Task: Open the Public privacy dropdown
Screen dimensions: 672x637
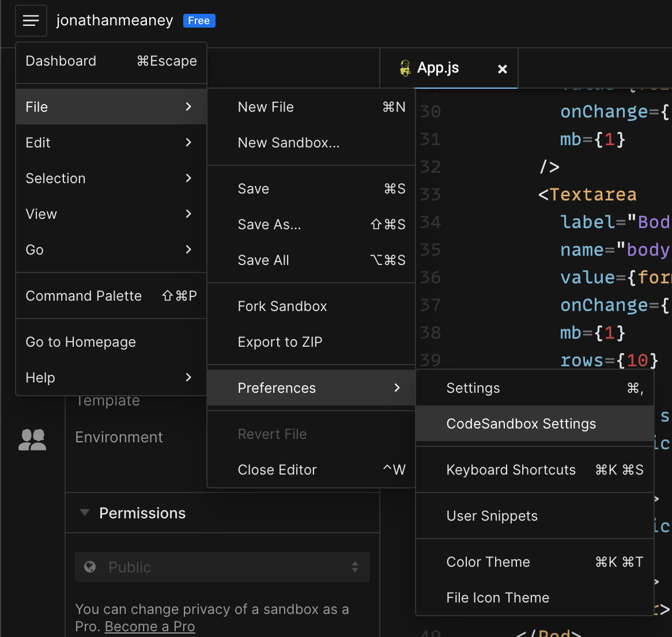Action: click(x=222, y=567)
